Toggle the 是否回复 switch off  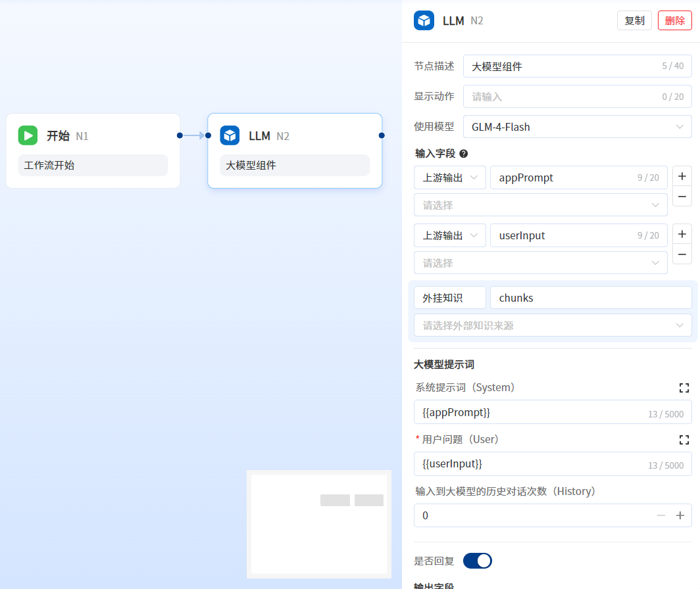[x=477, y=561]
